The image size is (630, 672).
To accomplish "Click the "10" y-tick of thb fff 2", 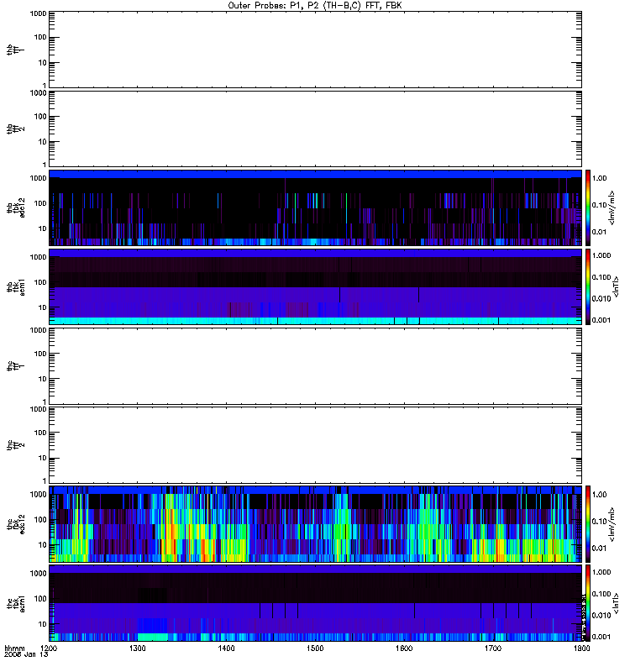I will [x=43, y=142].
